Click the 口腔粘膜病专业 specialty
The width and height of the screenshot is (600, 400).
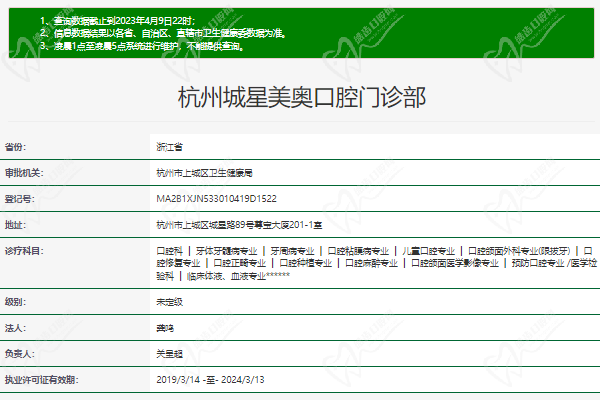(358, 251)
